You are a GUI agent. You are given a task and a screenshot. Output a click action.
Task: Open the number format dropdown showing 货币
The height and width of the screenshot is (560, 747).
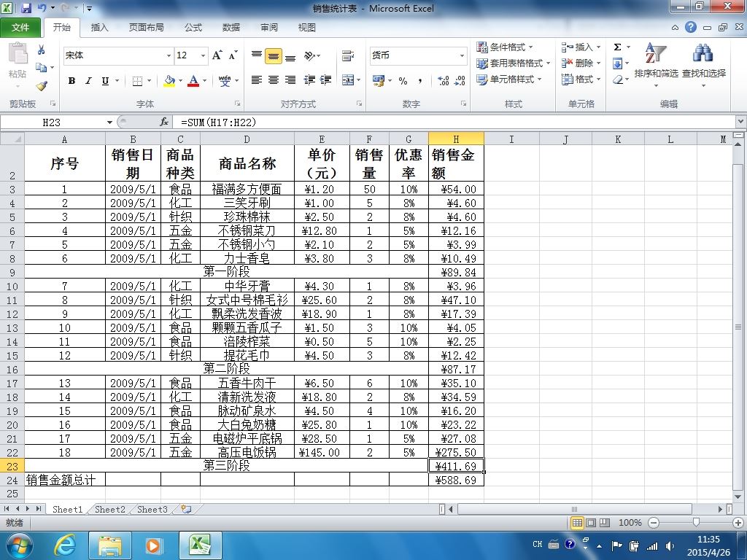(418, 55)
